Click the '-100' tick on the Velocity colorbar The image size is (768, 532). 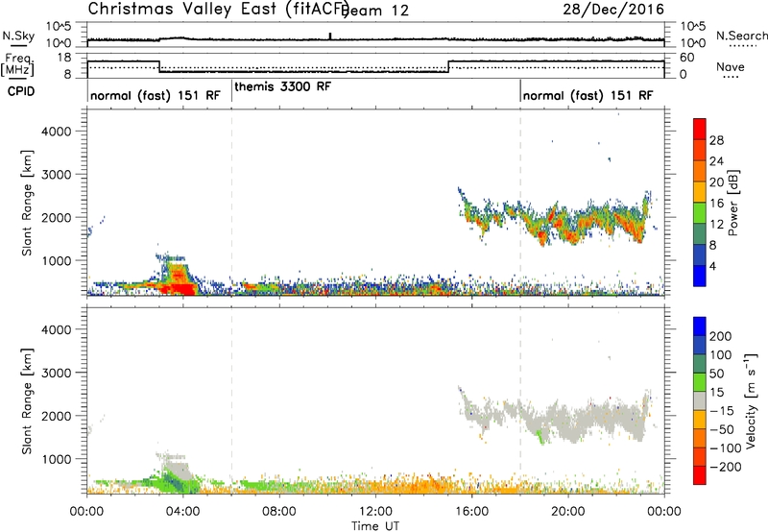click(726, 447)
